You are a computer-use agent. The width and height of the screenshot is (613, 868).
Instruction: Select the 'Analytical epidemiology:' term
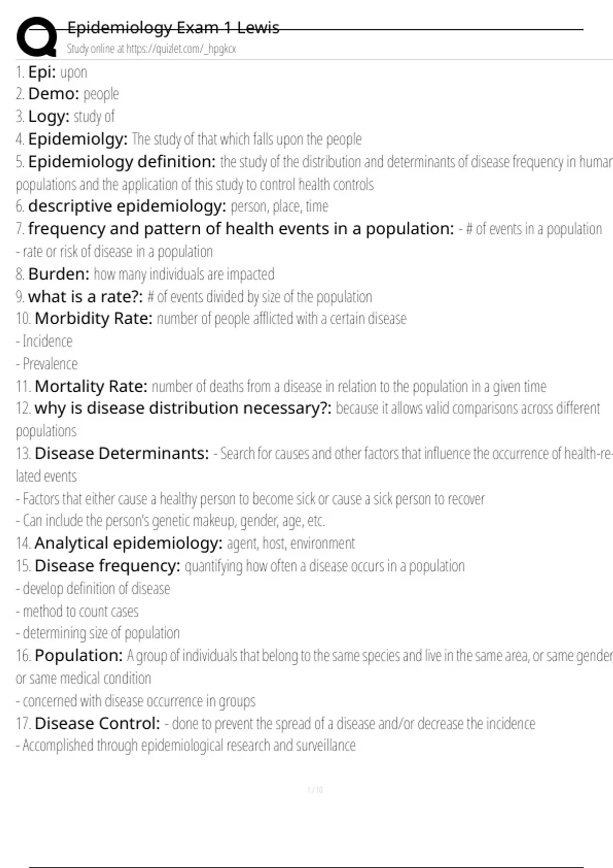click(128, 543)
